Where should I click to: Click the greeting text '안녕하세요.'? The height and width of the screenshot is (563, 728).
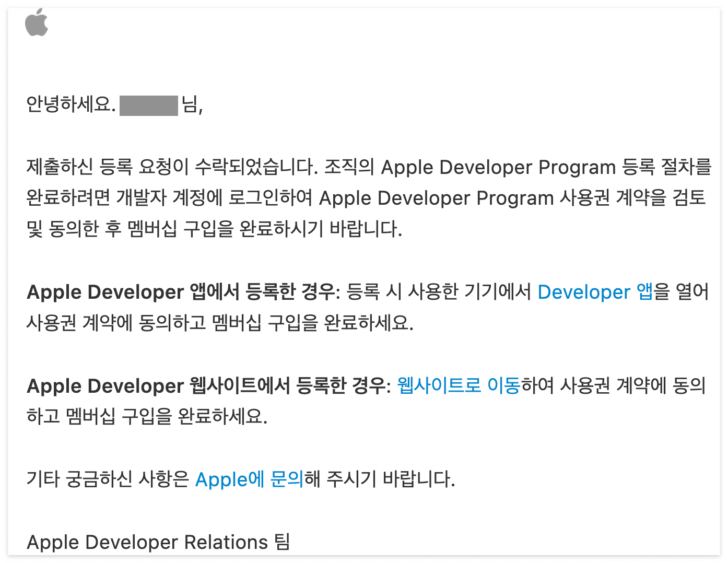pos(71,105)
